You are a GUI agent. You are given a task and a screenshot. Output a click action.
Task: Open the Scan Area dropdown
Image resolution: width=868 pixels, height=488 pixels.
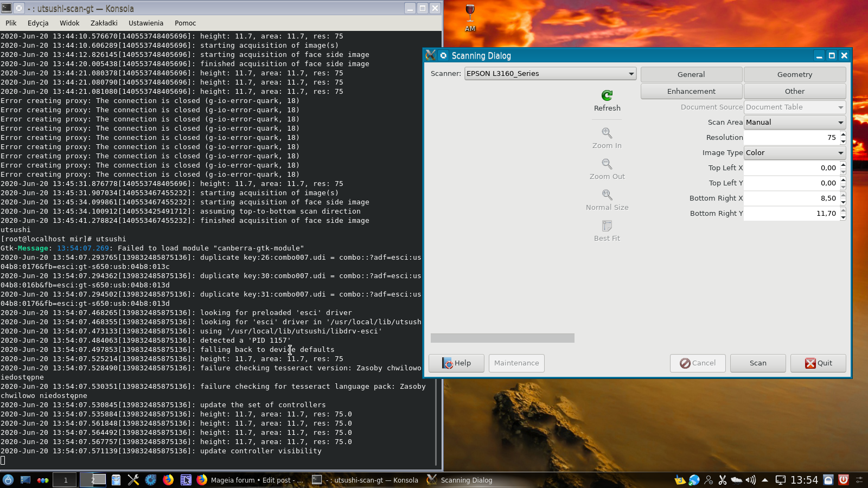795,123
